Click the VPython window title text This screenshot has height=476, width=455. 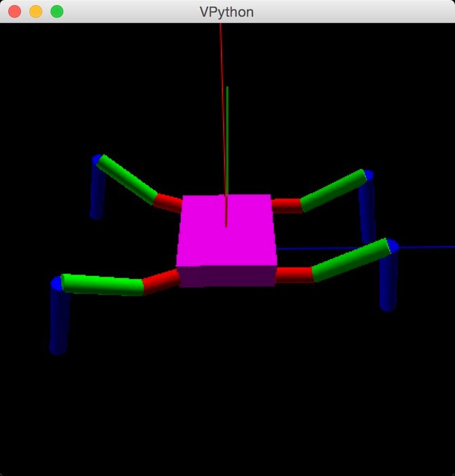click(226, 12)
